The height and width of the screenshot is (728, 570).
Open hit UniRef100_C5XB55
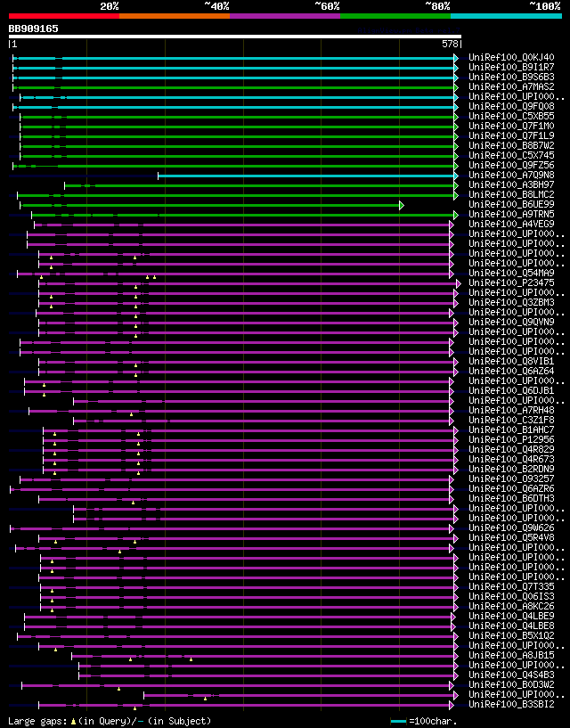click(511, 116)
